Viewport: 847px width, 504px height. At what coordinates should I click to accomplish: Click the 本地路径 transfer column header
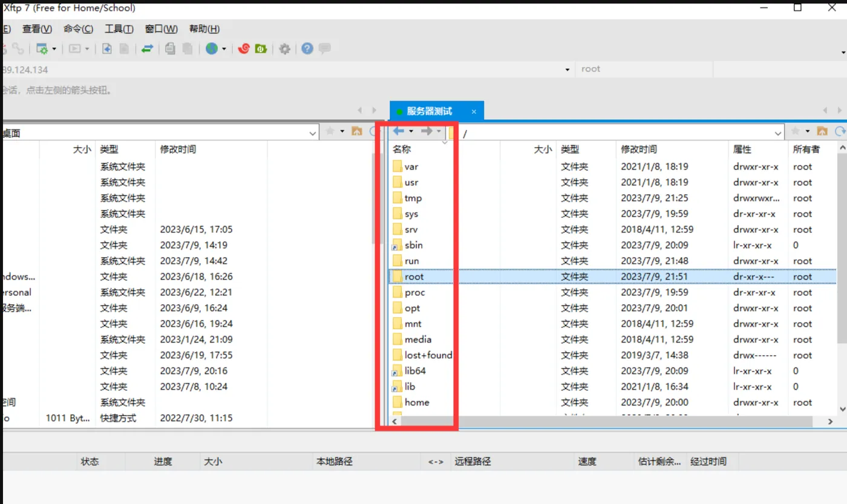[334, 461]
